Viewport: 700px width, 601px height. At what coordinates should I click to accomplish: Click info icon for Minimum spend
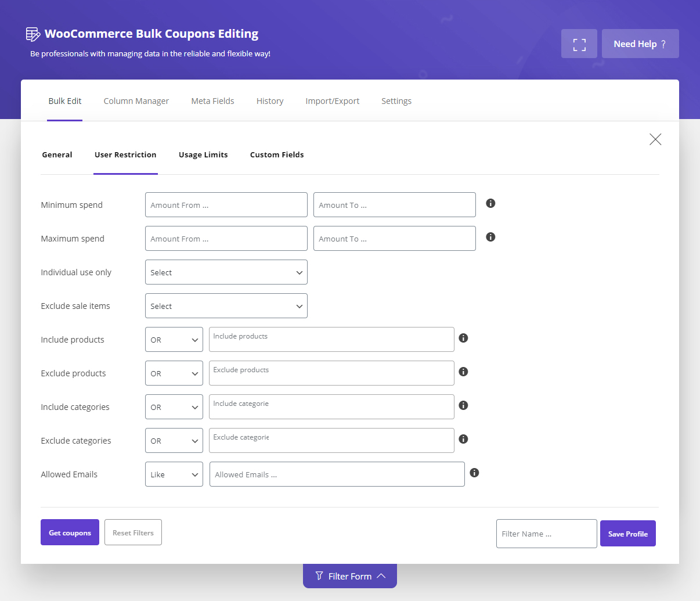click(490, 203)
